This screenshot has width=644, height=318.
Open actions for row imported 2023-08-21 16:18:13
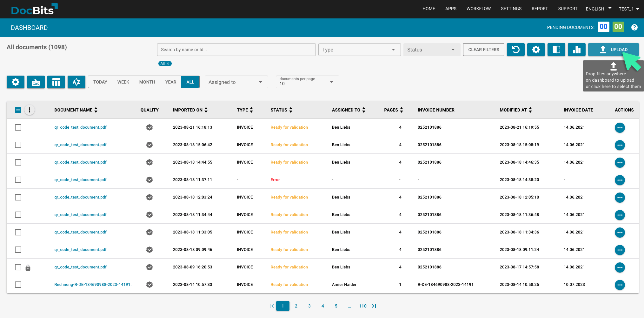(x=620, y=128)
